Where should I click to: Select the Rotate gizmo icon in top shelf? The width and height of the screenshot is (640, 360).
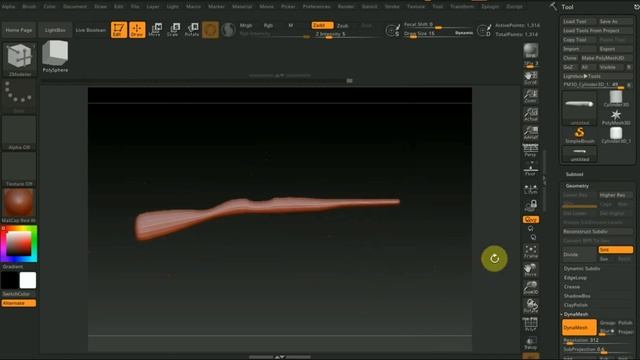(192, 30)
